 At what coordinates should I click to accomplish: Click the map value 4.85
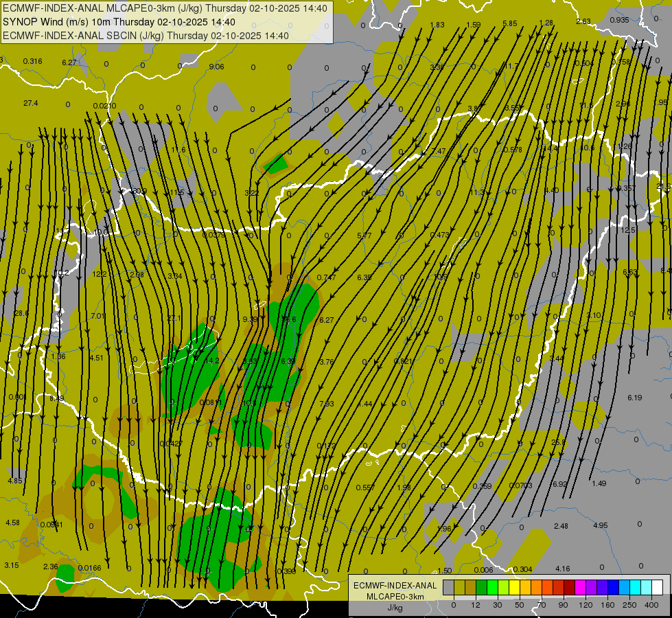(14, 481)
